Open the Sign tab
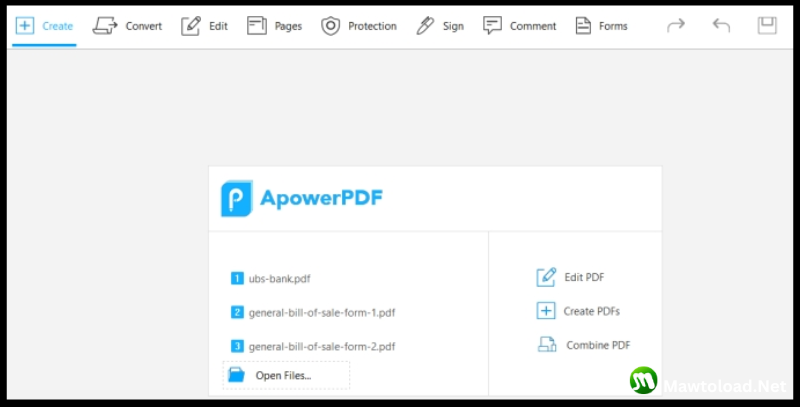The height and width of the screenshot is (407, 800). (x=440, y=26)
